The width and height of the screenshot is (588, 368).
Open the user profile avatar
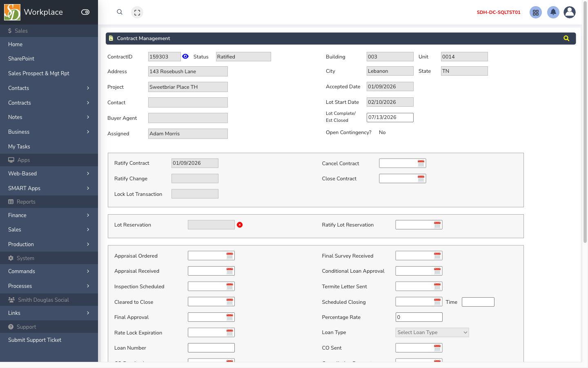click(570, 12)
